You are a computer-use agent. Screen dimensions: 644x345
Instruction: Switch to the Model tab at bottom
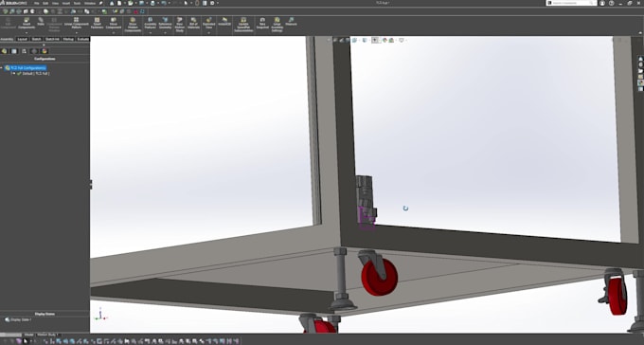(28, 335)
